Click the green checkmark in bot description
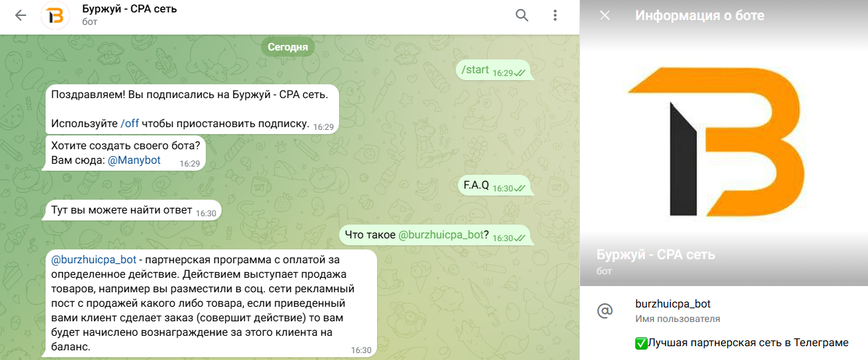This screenshot has width=868, height=360. coord(640,343)
